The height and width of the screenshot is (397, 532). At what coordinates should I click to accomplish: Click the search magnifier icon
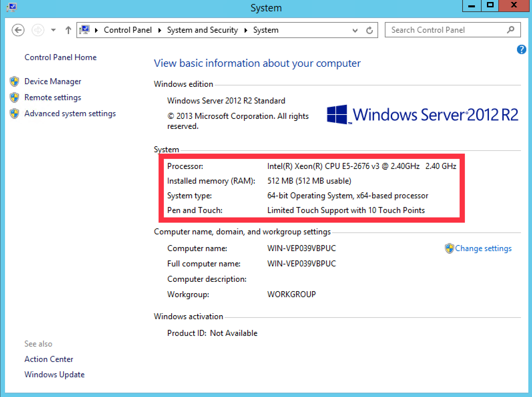coord(511,30)
